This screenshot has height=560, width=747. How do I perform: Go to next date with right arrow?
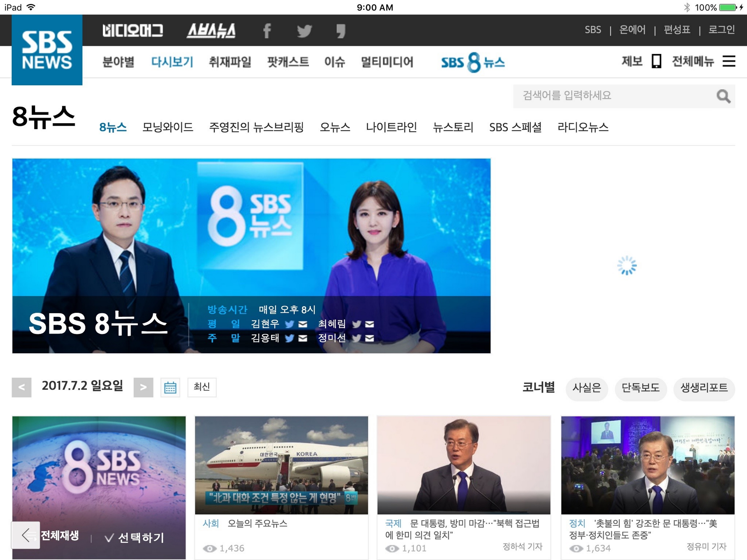pyautogui.click(x=144, y=387)
